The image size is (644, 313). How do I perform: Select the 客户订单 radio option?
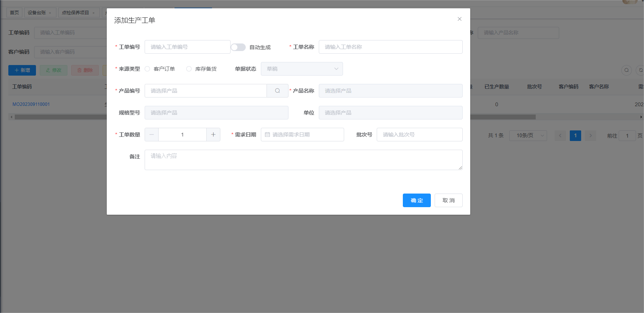148,69
